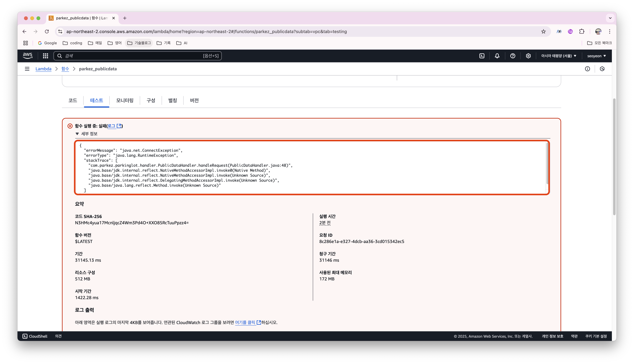The image size is (634, 364).
Task: Toggle the Lambda side navigation hamburger
Action: pos(27,69)
